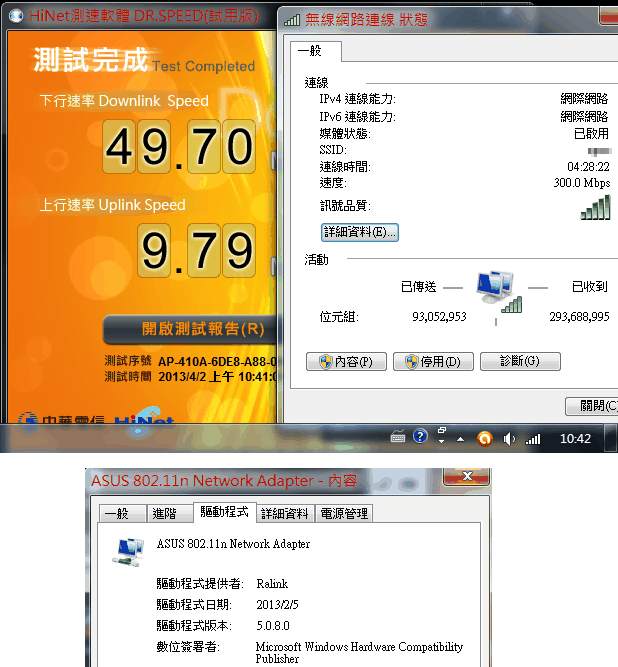Screen dimensions: 618x667
Task: Open the test report button 開啟測試報告(R)
Action: (x=190, y=329)
